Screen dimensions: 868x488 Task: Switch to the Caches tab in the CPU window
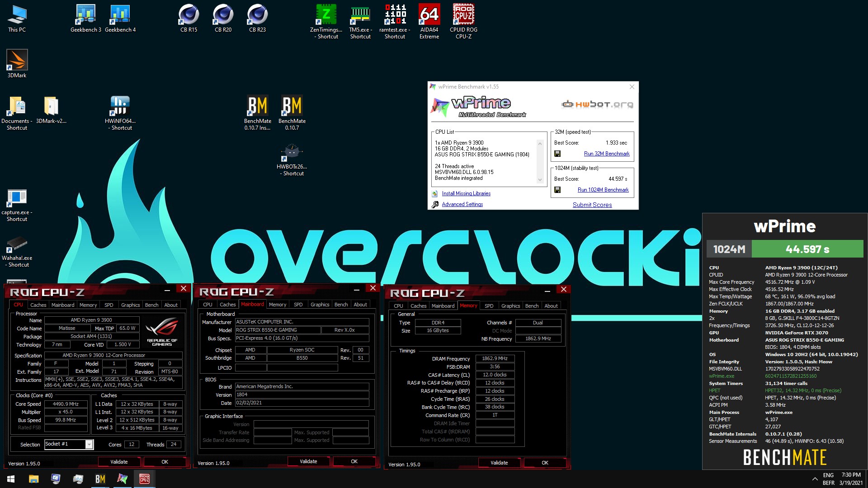[38, 305]
